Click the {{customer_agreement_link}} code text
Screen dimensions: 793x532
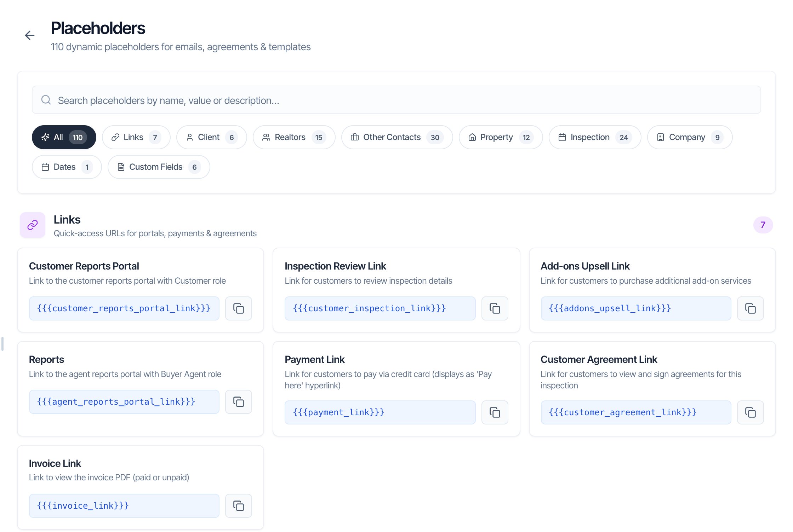click(622, 412)
